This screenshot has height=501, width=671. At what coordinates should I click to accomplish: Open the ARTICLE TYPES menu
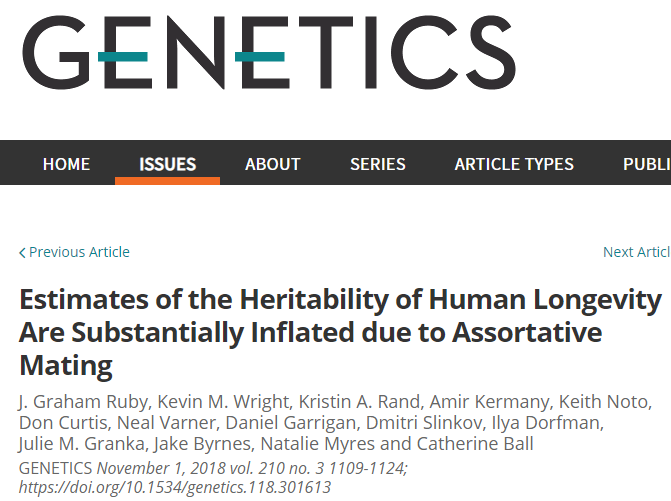point(514,164)
